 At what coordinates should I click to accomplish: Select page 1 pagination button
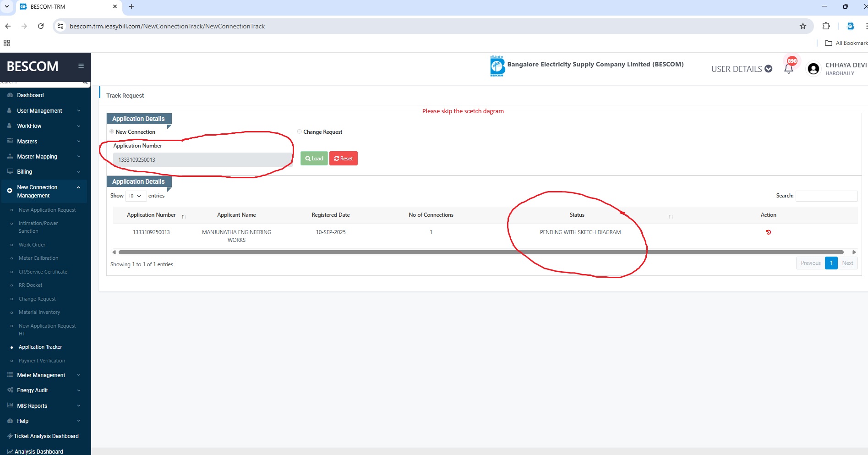(831, 263)
